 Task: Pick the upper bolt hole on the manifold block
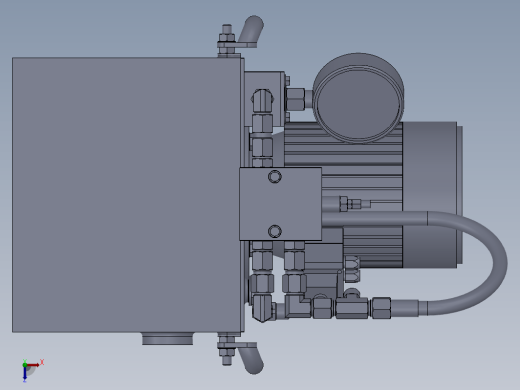click(275, 177)
